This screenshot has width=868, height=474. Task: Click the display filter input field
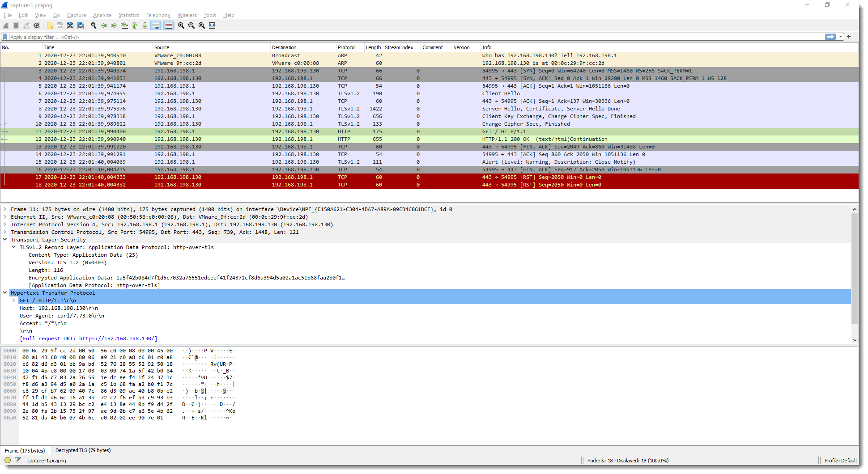pyautogui.click(x=403, y=37)
